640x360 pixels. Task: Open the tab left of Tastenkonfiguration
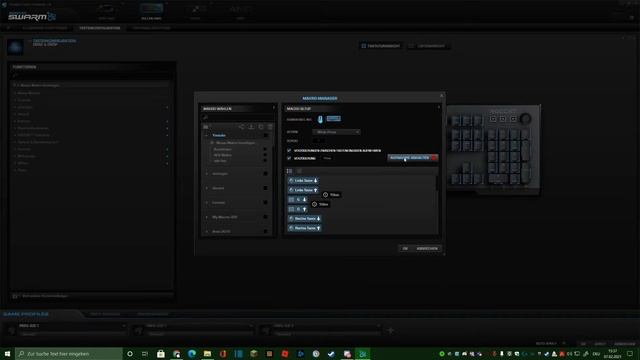click(x=44, y=28)
